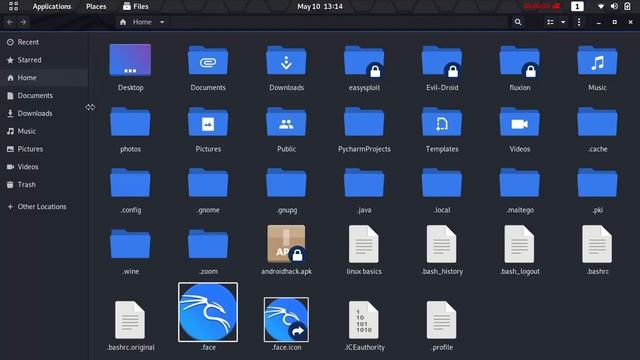Click the back navigation arrow

pyautogui.click(x=10, y=22)
